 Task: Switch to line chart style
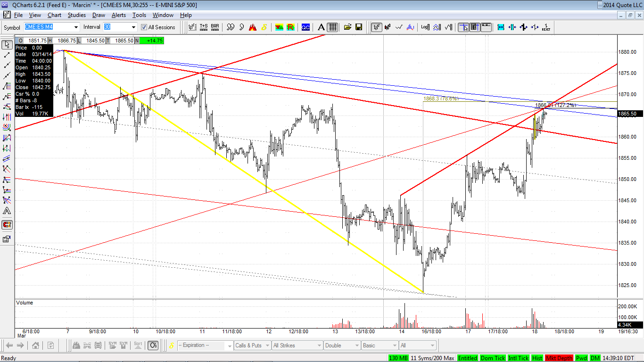point(400,27)
